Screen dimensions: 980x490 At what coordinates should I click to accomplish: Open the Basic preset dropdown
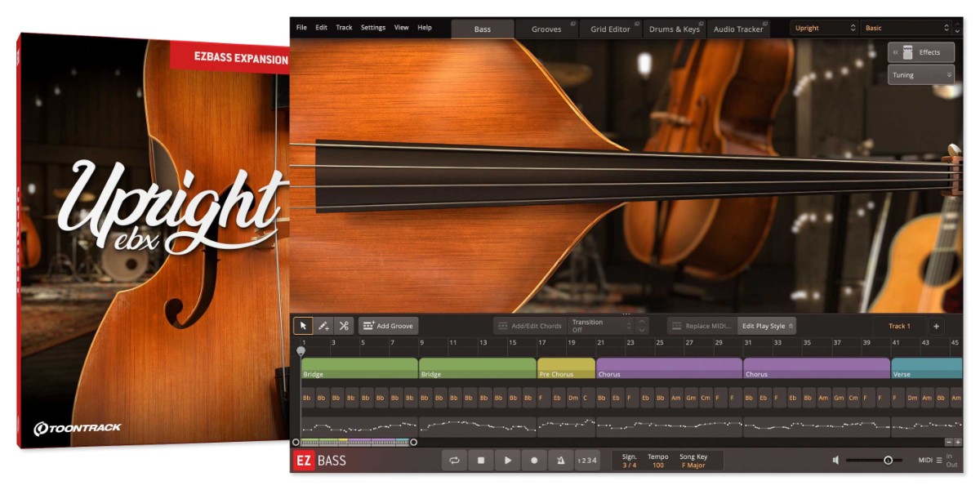coord(907,29)
